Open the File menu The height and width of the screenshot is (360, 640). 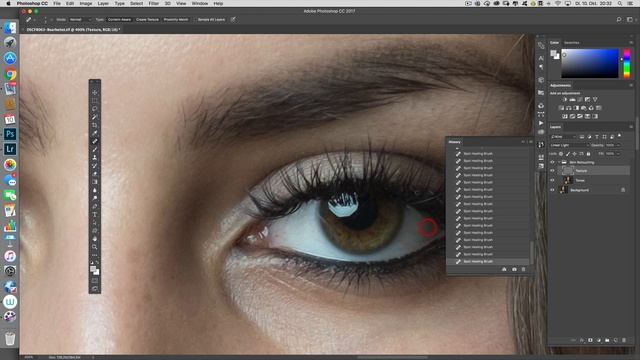(x=57, y=3)
